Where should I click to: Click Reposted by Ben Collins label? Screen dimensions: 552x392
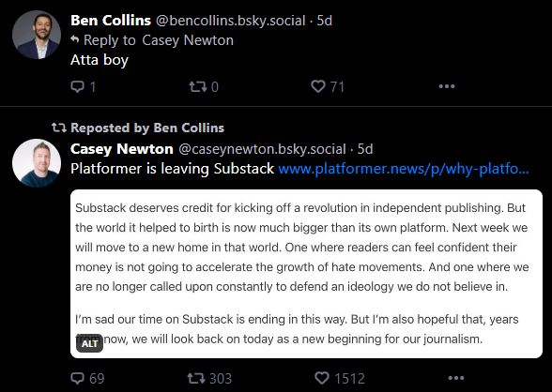click(x=138, y=128)
